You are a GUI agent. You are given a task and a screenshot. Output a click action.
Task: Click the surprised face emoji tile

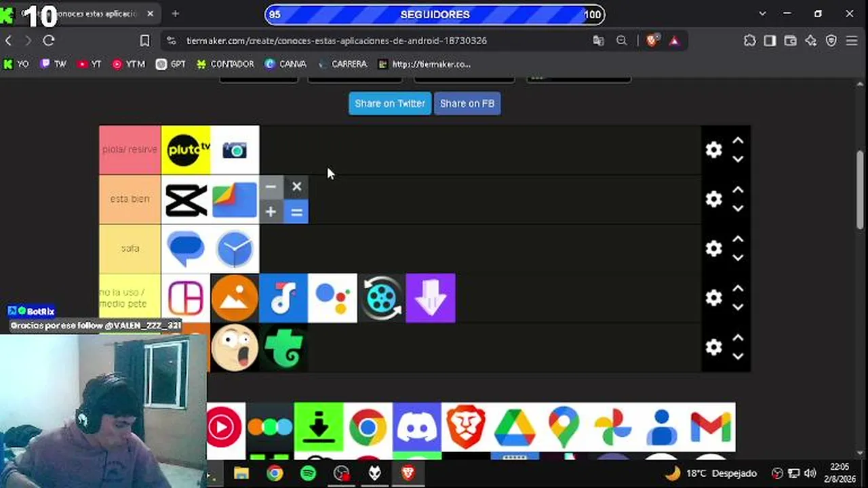click(x=235, y=348)
